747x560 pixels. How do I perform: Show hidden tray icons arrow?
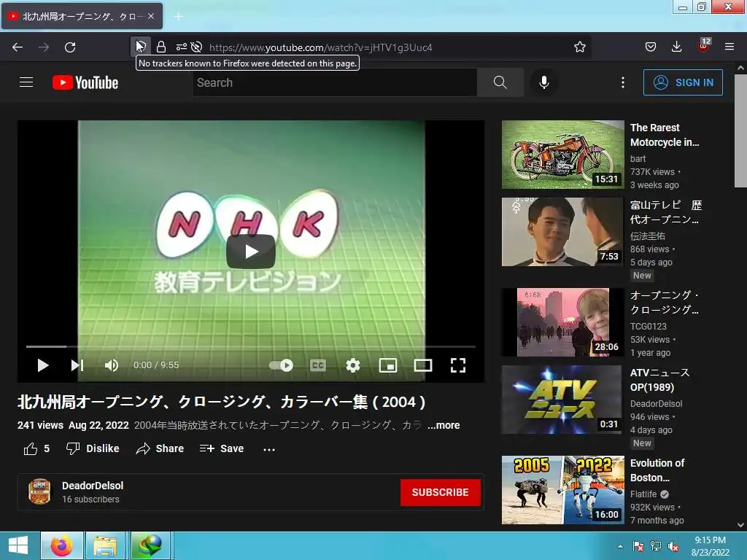coord(620,546)
